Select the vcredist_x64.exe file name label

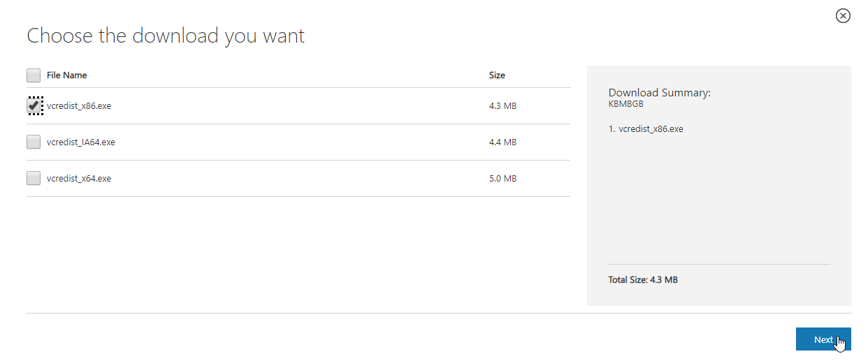(x=79, y=179)
